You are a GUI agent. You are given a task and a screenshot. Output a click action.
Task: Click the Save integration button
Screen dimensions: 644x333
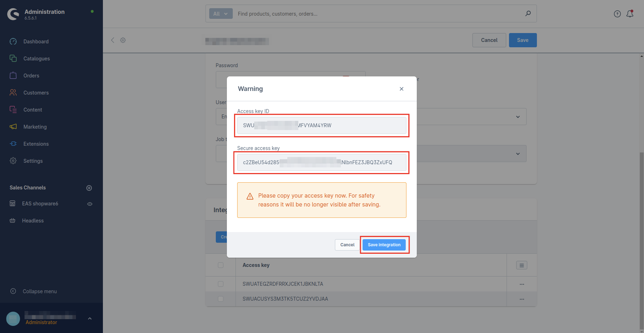coord(384,245)
